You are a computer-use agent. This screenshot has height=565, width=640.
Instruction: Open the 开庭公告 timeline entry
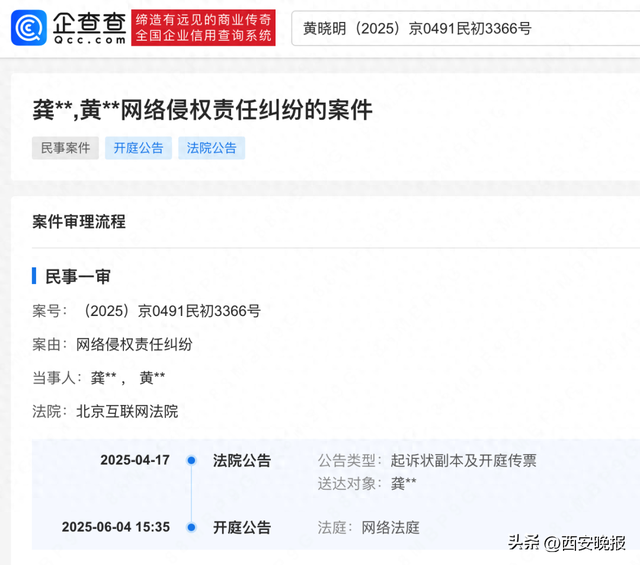tap(242, 527)
